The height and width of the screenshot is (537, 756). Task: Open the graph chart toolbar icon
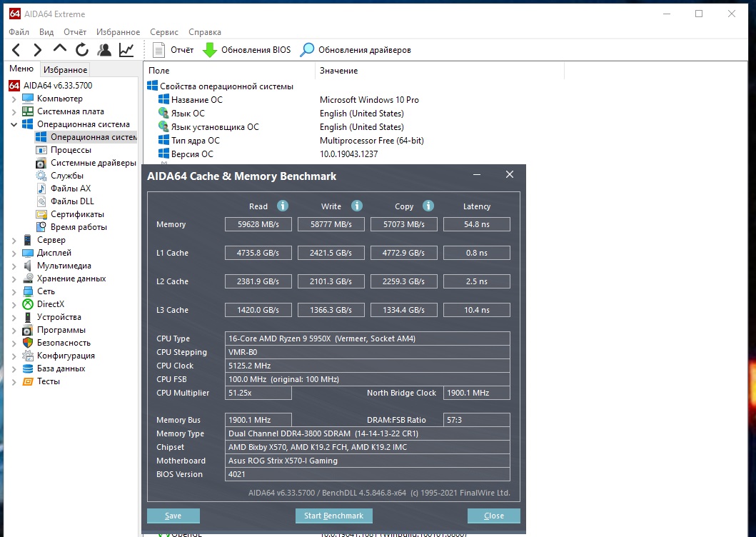coord(126,50)
